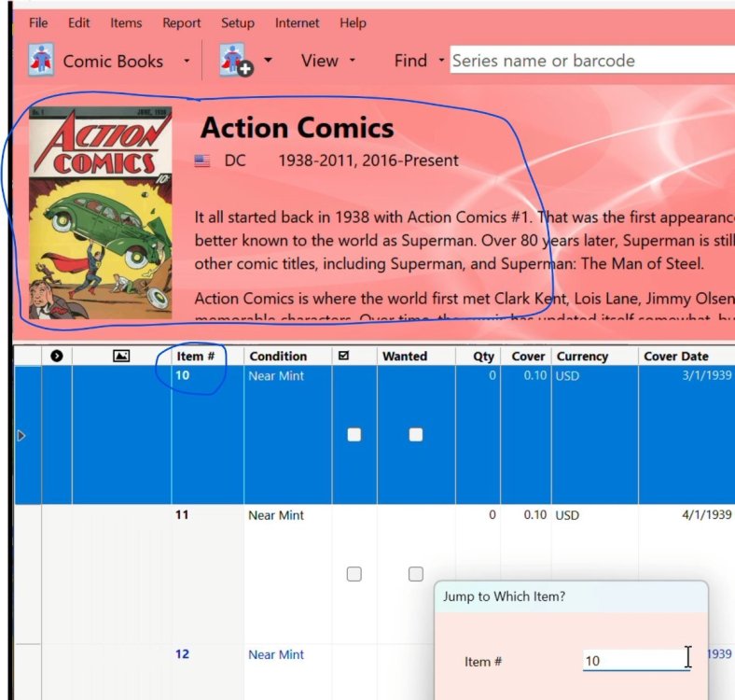Screen dimensions: 735x700
Task: Click the round arrow icon column header
Action: [56, 356]
